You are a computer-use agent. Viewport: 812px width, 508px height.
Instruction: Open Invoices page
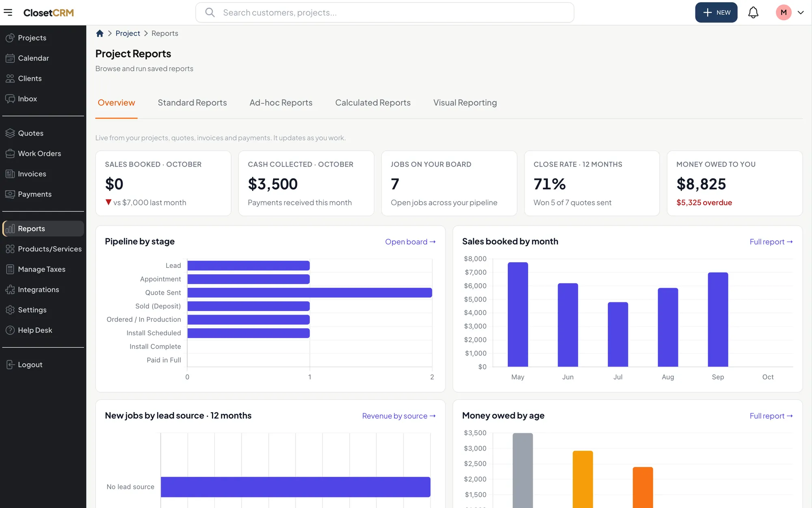pyautogui.click(x=43, y=174)
